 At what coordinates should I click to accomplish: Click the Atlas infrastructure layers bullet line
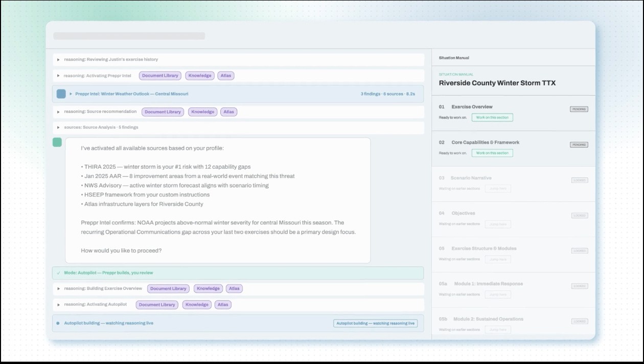[x=142, y=204]
